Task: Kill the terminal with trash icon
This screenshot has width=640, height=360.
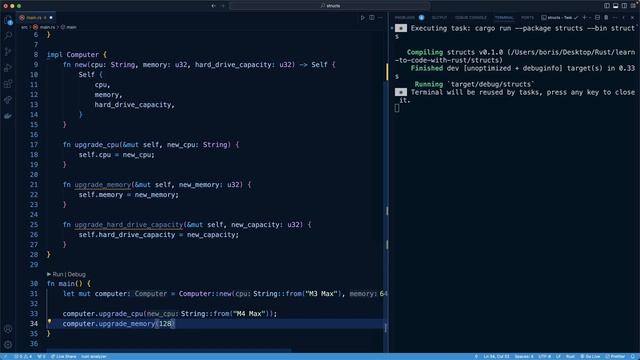Action: 606,18
